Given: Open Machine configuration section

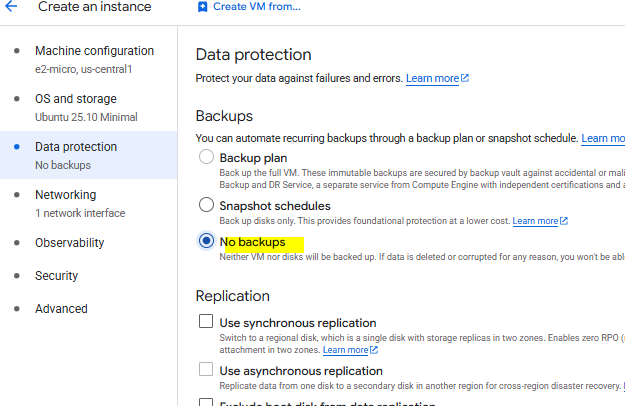Looking at the screenshot, I should click(x=94, y=51).
